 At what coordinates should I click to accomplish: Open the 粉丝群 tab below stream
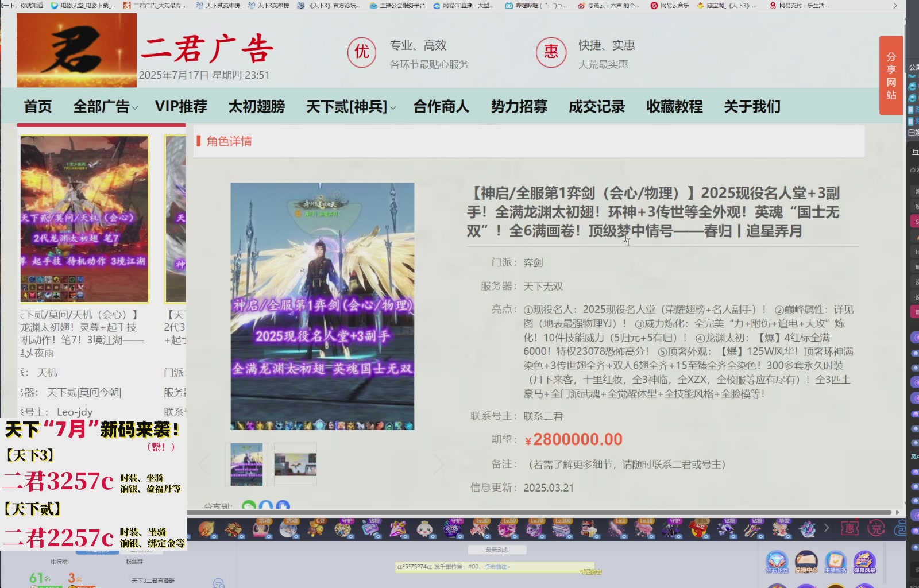click(134, 562)
